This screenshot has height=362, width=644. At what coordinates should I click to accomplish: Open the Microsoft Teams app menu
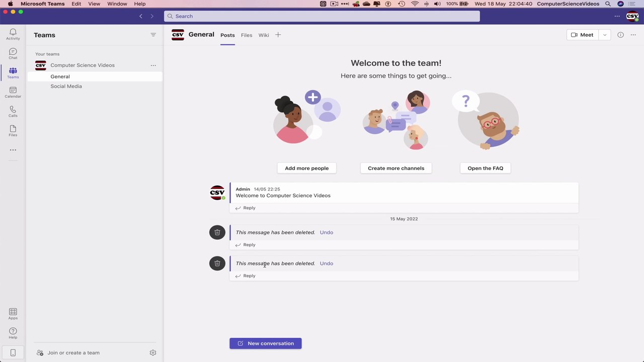pos(43,4)
